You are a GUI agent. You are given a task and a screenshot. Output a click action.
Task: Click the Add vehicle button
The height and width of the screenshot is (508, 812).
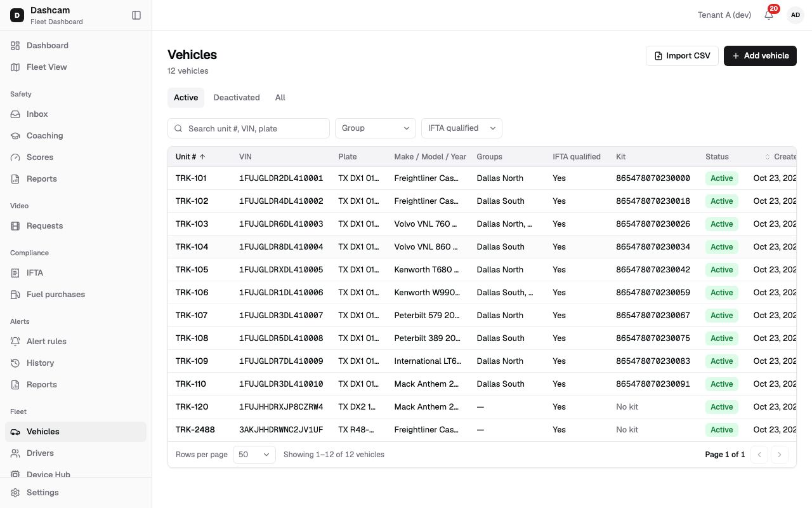(x=760, y=56)
